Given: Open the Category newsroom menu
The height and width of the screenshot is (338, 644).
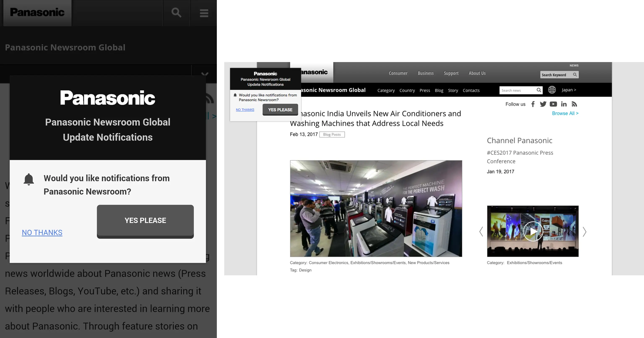Looking at the screenshot, I should point(386,90).
